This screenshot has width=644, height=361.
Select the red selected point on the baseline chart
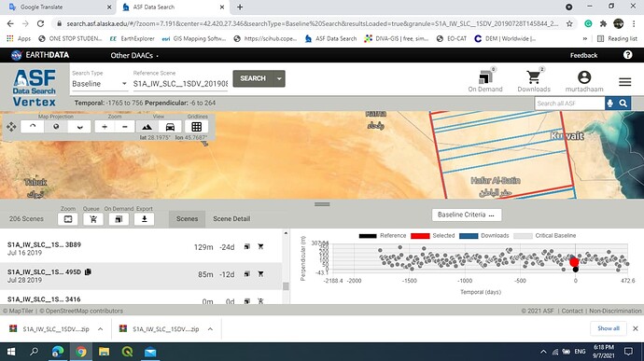point(574,261)
